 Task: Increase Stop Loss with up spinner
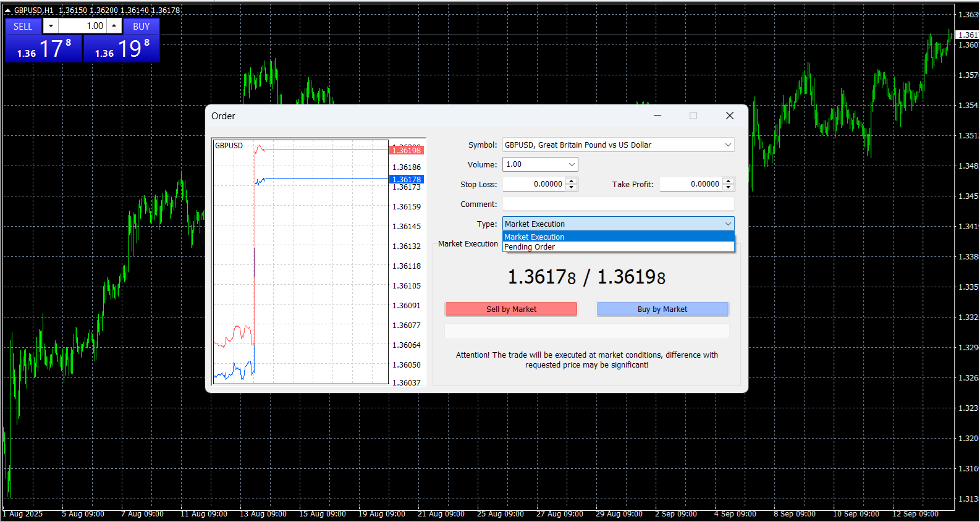pyautogui.click(x=572, y=181)
